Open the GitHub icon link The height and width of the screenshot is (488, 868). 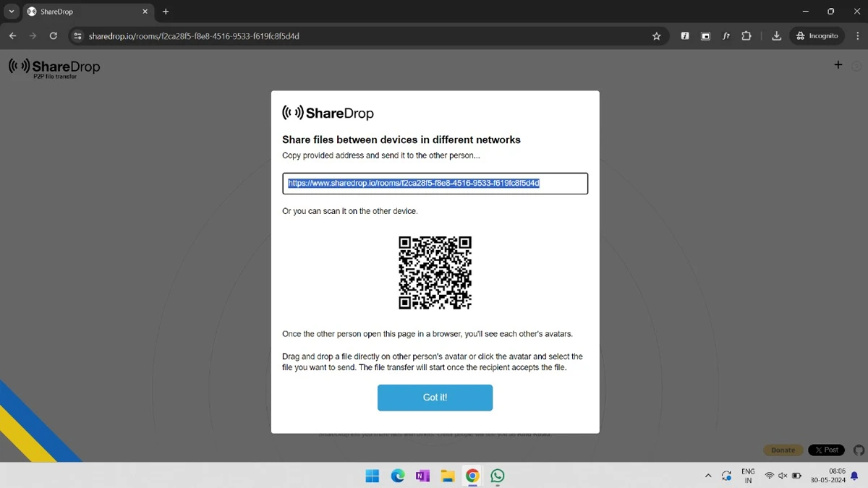[x=859, y=450]
